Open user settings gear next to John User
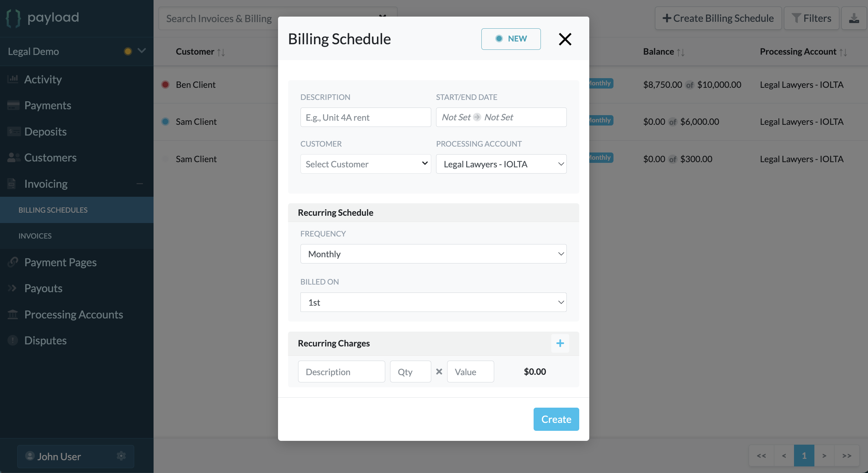This screenshot has width=868, height=473. tap(121, 456)
